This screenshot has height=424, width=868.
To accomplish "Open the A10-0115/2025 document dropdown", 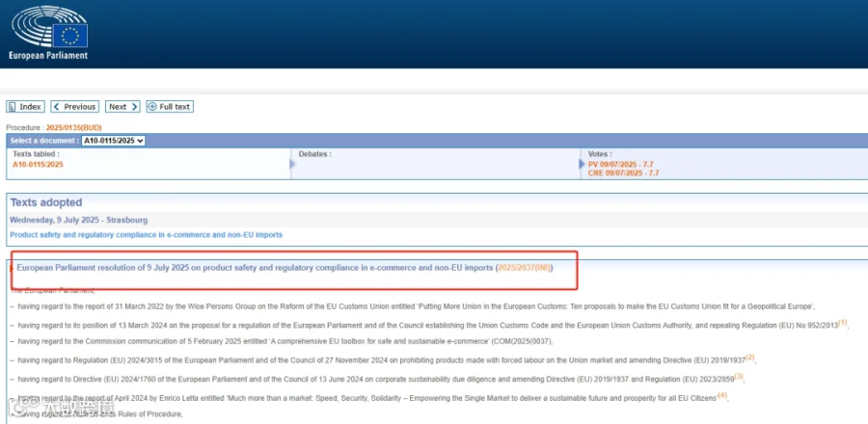I will coord(114,141).
